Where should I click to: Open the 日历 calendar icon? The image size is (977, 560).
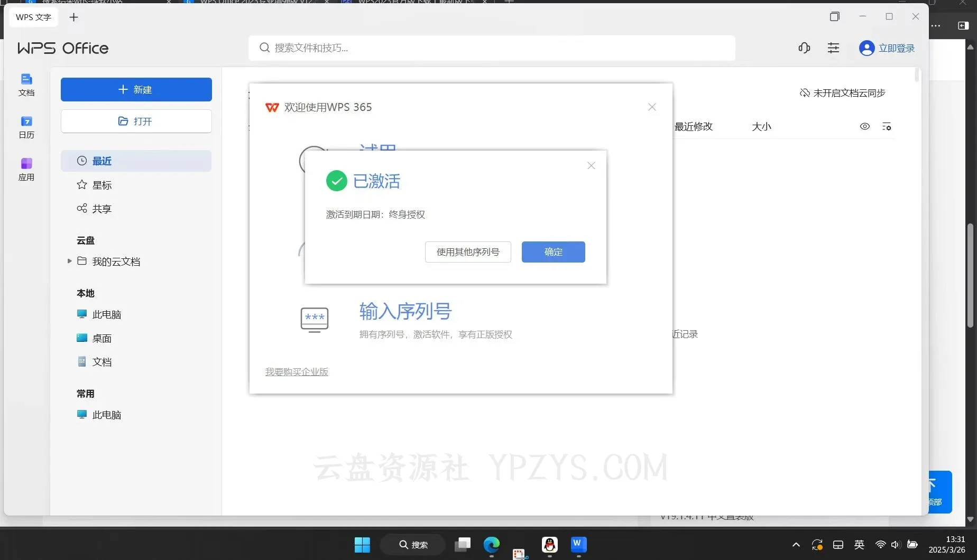click(26, 127)
